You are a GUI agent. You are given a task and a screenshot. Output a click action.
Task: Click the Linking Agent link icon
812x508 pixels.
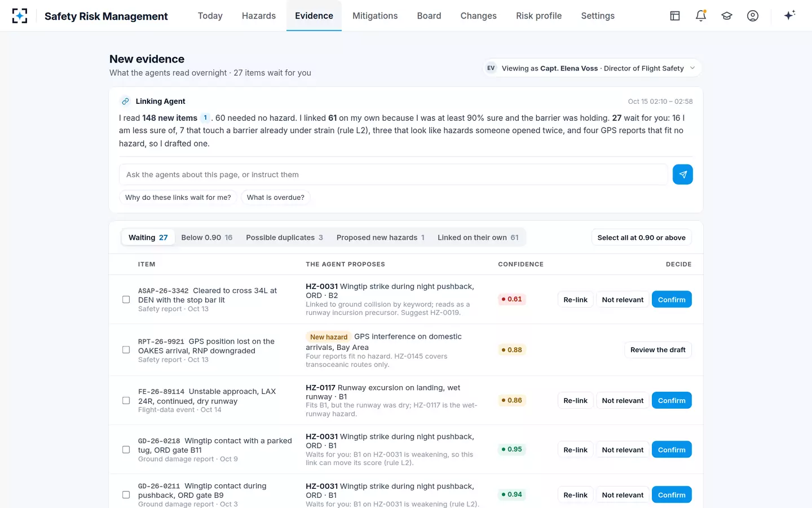(125, 101)
